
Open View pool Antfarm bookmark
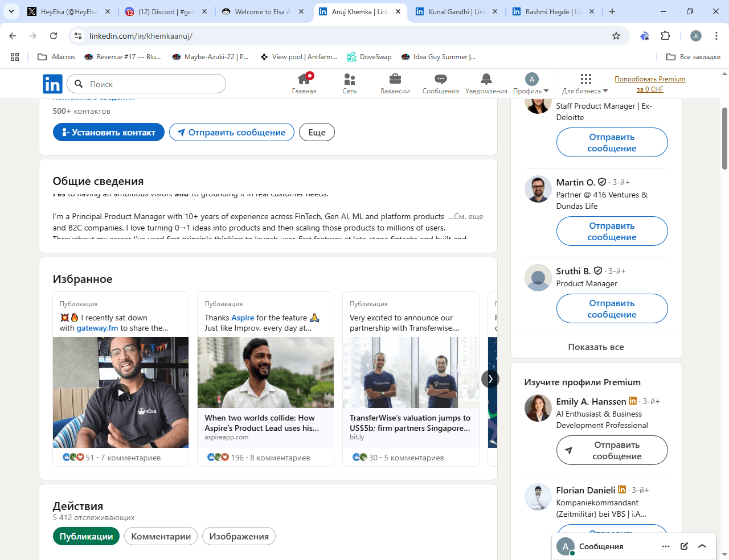[298, 57]
